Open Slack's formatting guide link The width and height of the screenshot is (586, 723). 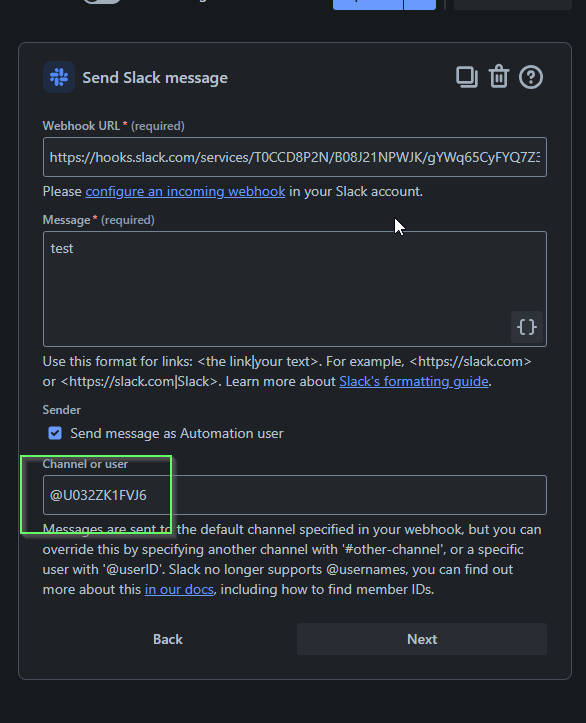click(414, 381)
